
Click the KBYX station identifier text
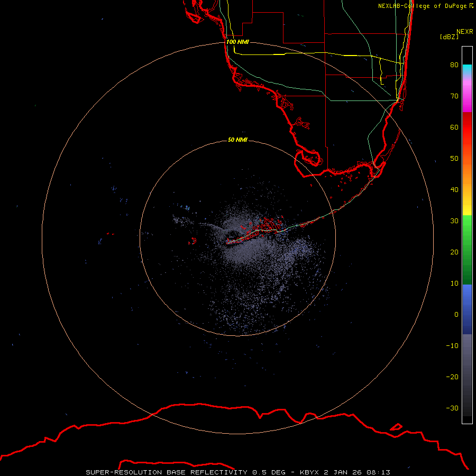pyautogui.click(x=309, y=472)
